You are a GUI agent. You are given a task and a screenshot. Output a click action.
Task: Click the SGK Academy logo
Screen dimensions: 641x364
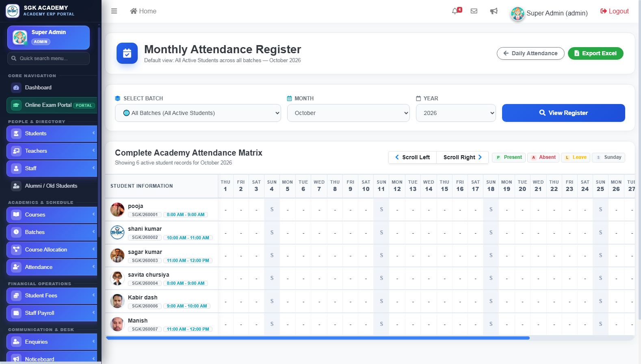tap(13, 11)
